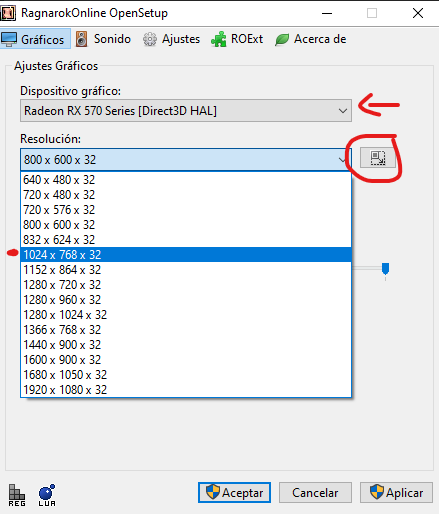The width and height of the screenshot is (439, 514).
Task: Switch to the Ajustes gear tab
Action: (x=171, y=39)
